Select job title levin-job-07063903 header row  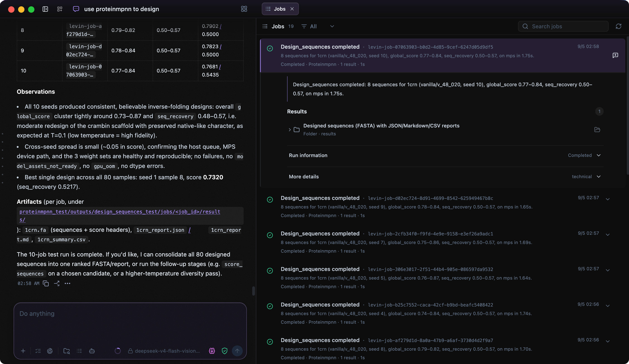tap(443, 55)
